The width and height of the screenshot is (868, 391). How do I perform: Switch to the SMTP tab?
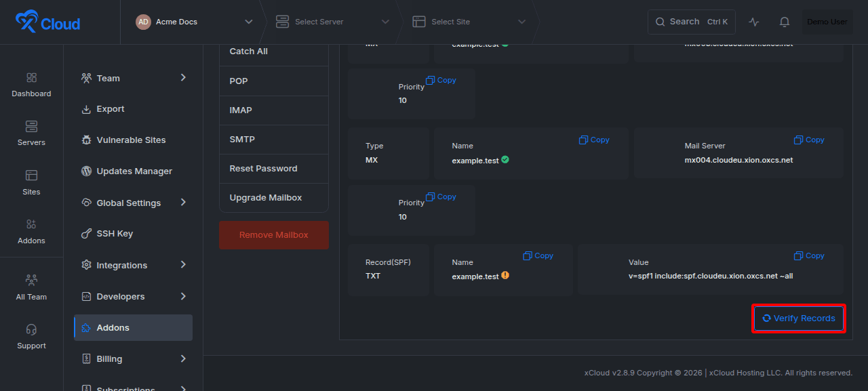[x=274, y=139]
